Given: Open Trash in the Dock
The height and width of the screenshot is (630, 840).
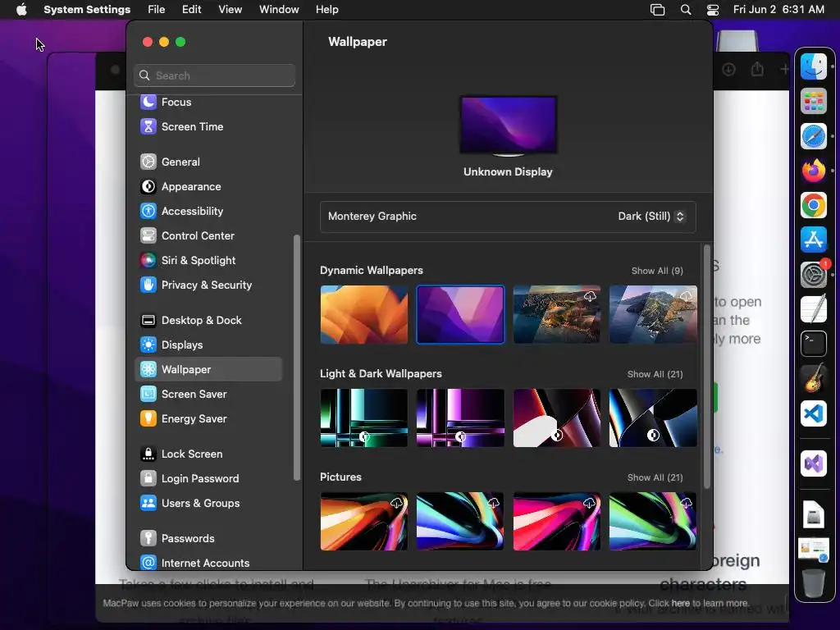Looking at the screenshot, I should (x=814, y=583).
